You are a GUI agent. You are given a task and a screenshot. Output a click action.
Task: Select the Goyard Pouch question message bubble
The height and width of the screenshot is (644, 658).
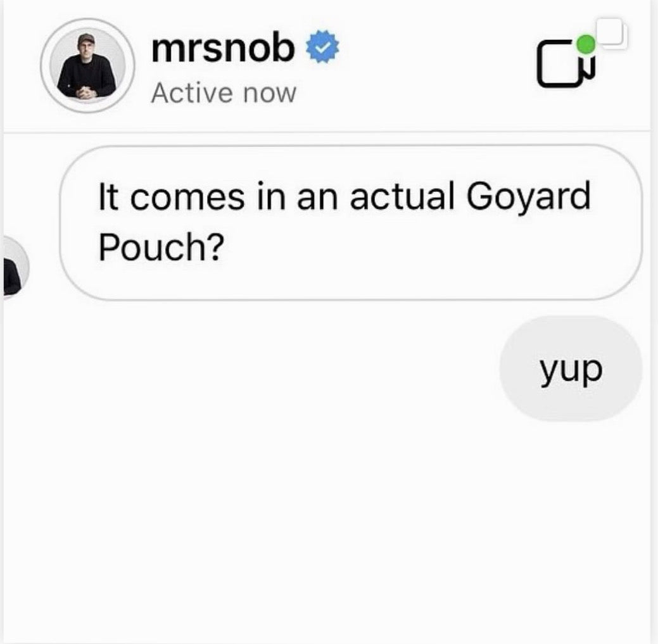tap(351, 222)
